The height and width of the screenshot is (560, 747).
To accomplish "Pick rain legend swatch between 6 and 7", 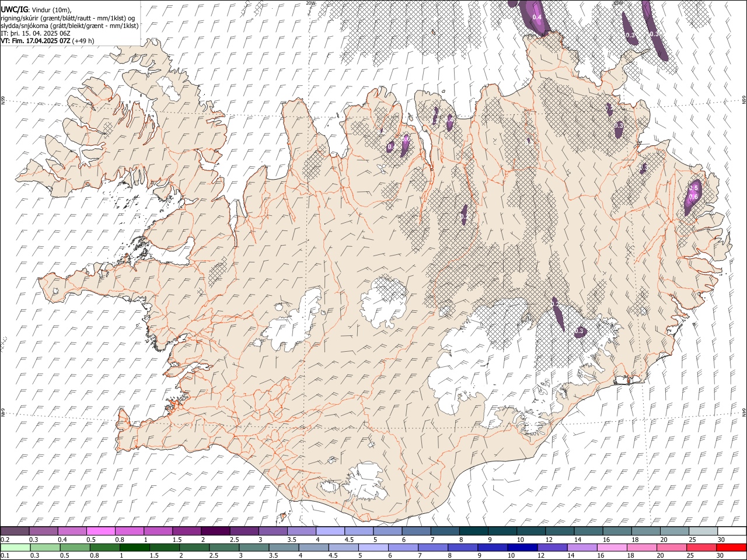I will (403, 547).
